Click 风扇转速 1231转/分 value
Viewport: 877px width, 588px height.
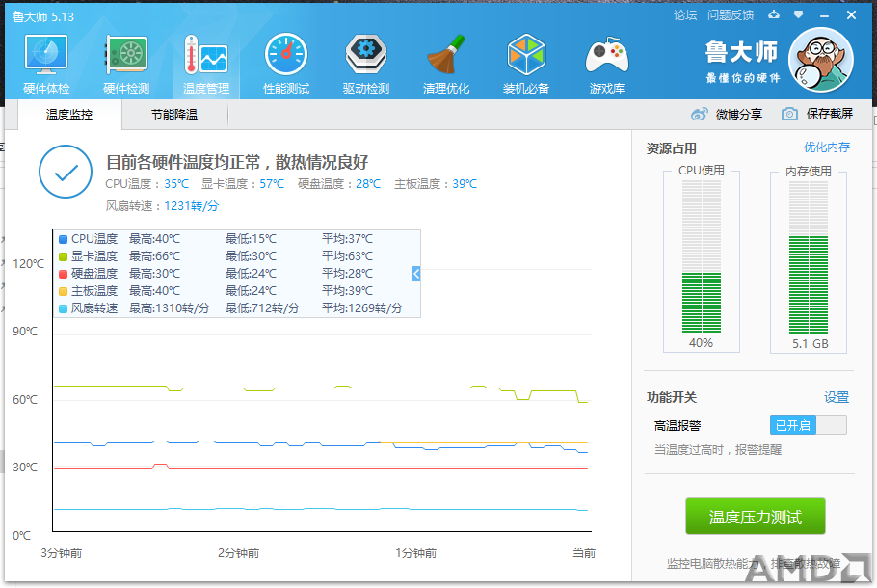(191, 206)
